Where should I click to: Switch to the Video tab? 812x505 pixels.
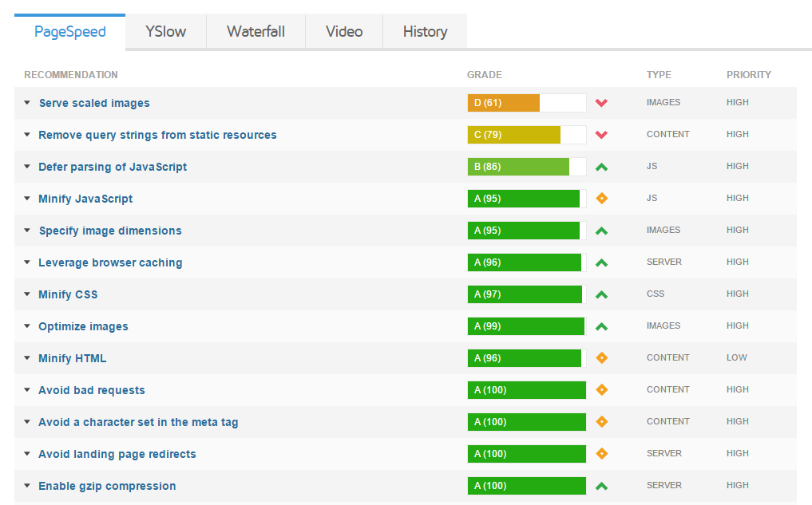coord(344,32)
